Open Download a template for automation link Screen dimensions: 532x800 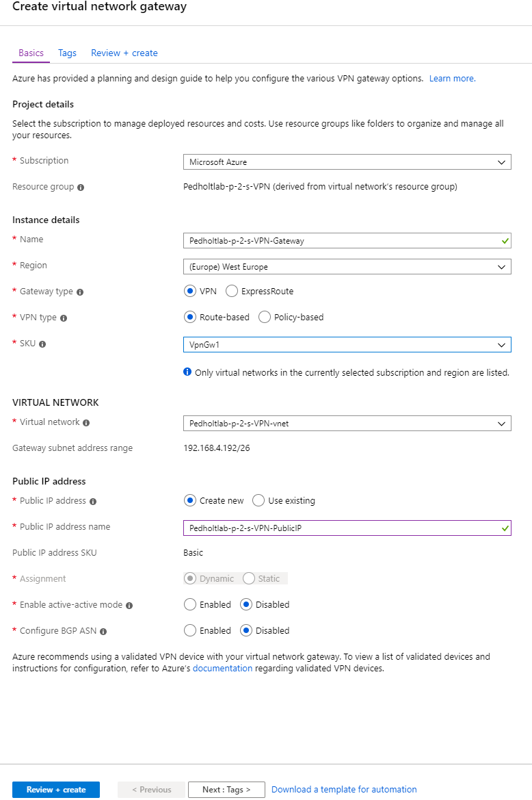tap(344, 789)
